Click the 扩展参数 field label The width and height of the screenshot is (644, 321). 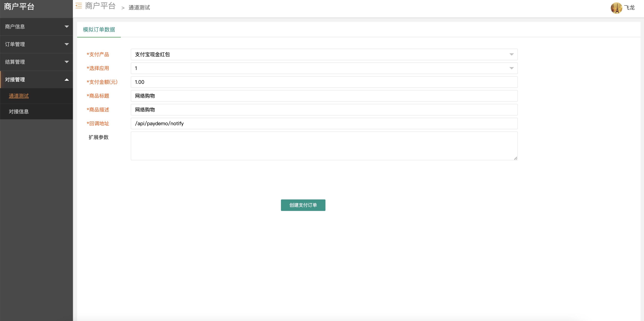tap(99, 137)
